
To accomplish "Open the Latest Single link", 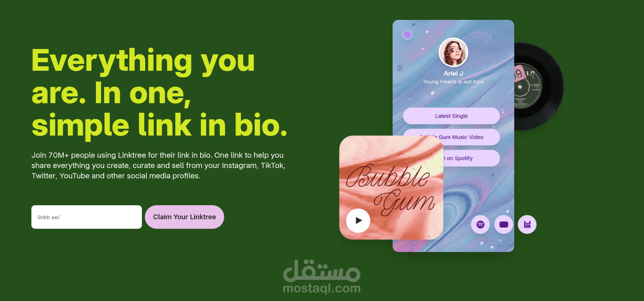I will coord(451,116).
